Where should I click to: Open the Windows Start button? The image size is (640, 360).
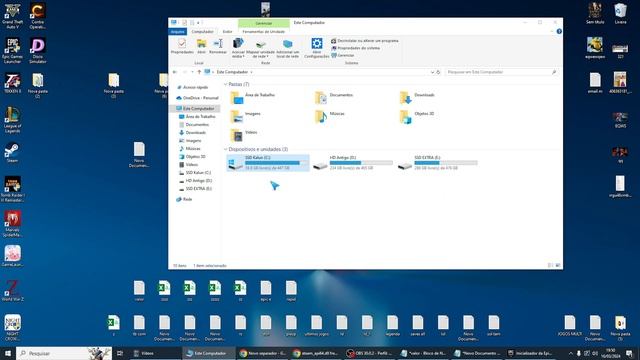point(7,353)
